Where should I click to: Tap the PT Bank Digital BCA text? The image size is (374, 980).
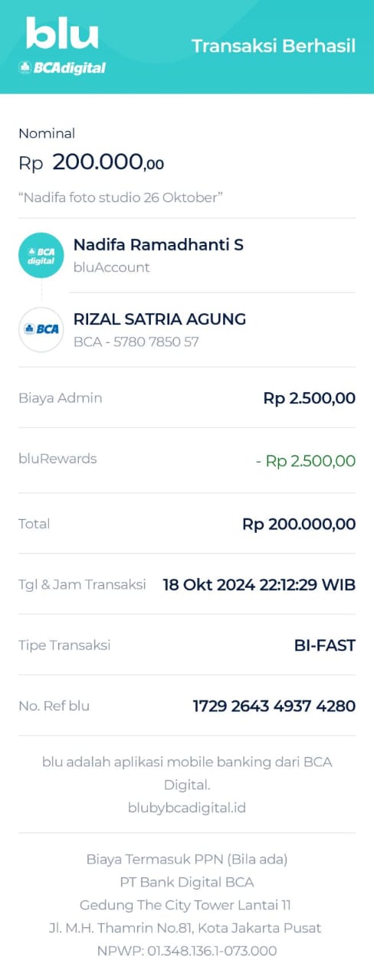[187, 882]
